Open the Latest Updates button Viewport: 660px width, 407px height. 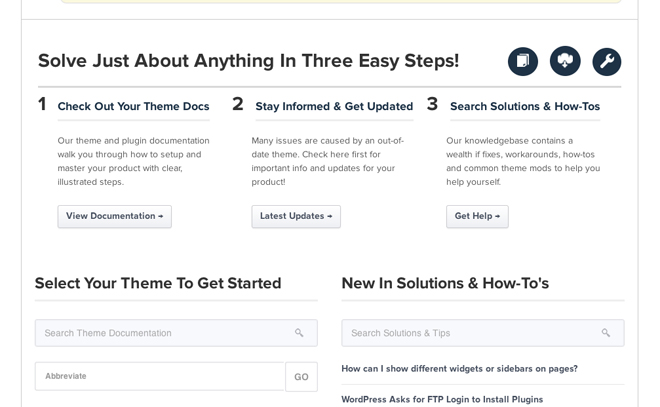click(x=296, y=216)
